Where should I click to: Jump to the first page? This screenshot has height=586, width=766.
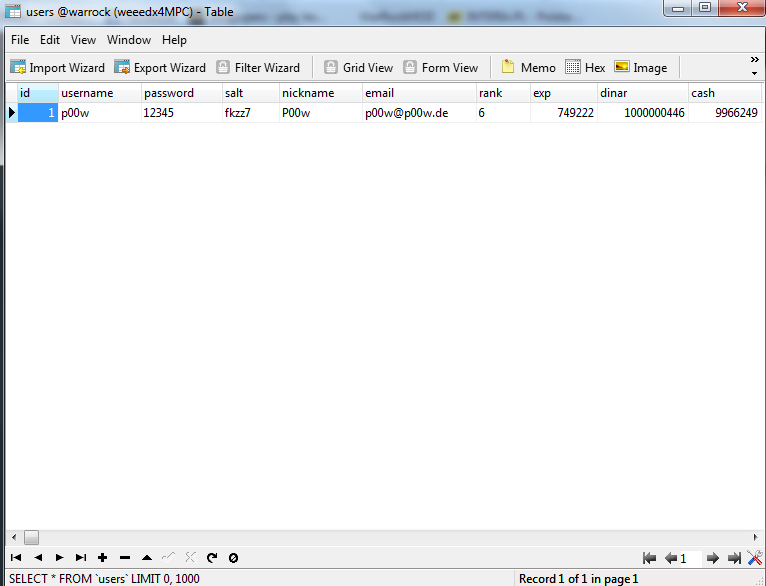(649, 558)
